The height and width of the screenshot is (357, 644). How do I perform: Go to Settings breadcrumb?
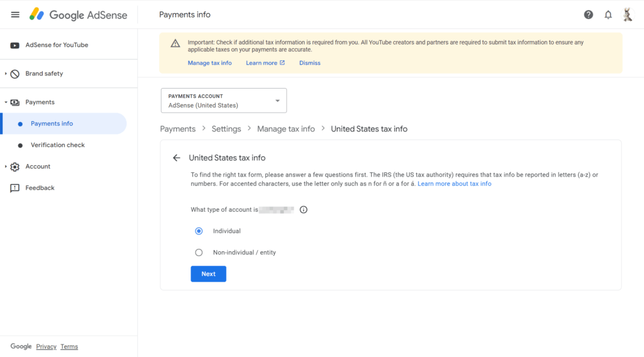tap(226, 129)
